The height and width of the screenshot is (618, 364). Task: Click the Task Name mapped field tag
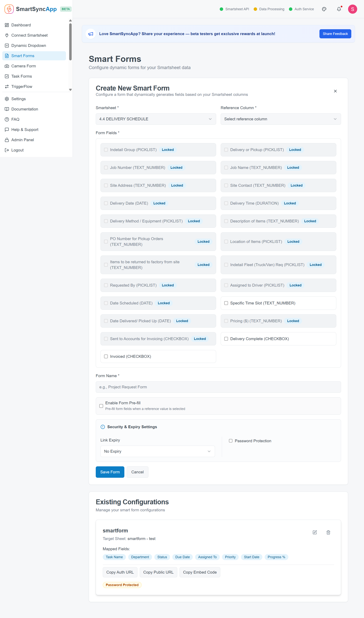(x=114, y=557)
